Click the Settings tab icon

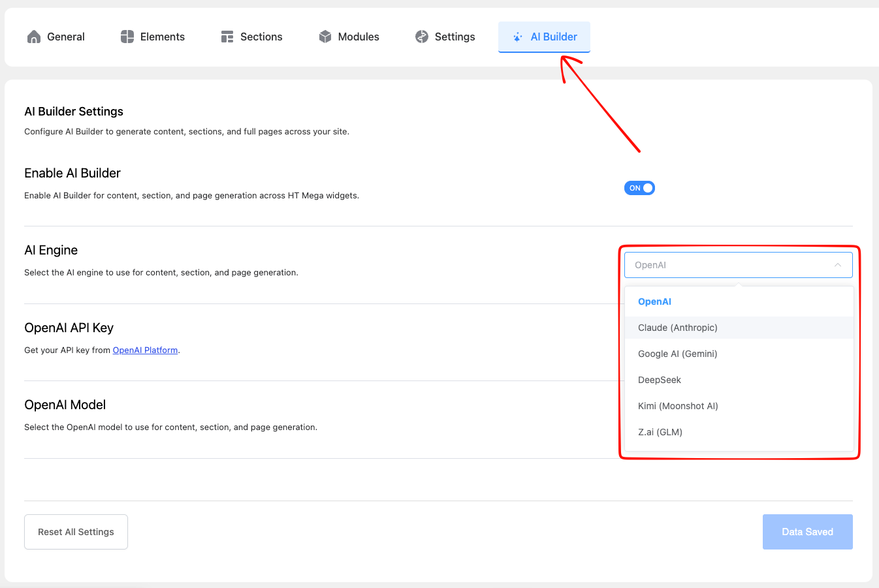coord(422,37)
